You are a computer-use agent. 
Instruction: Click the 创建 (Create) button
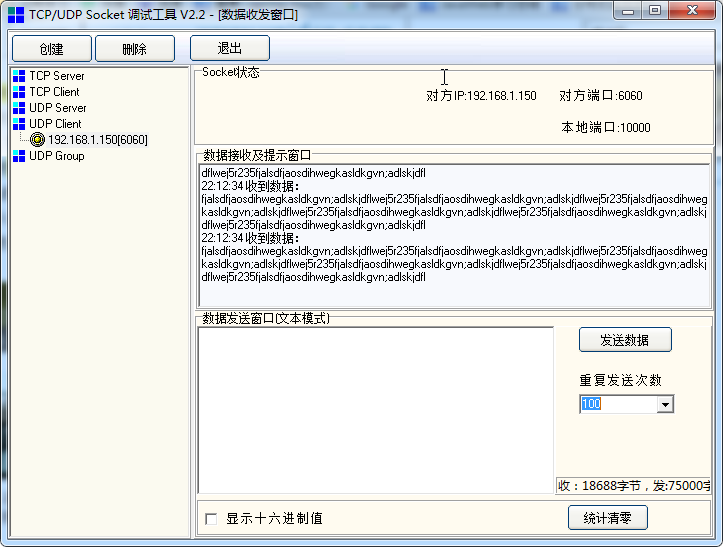[52, 49]
